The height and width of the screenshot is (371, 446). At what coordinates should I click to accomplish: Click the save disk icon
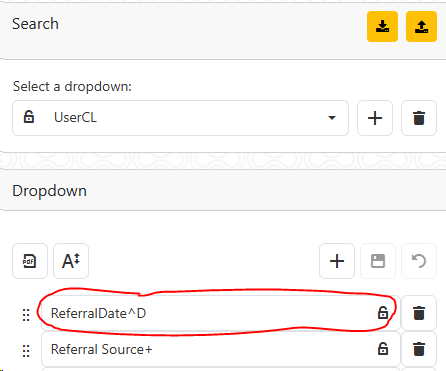click(378, 261)
